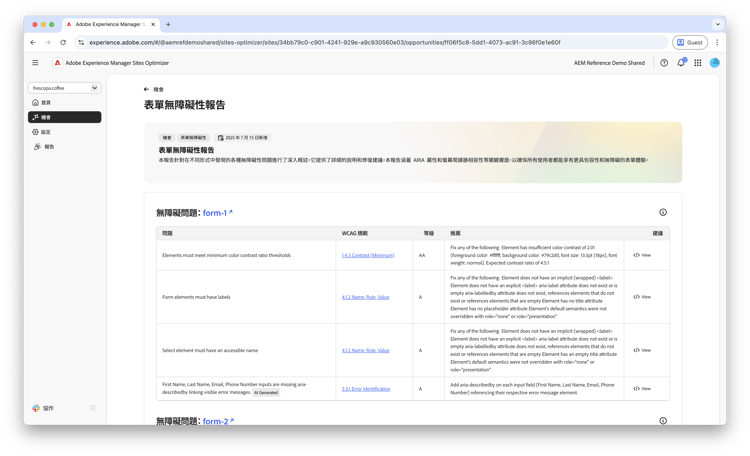This screenshot has width=750, height=456.
Task: Click the browser address bar URL
Action: [325, 43]
